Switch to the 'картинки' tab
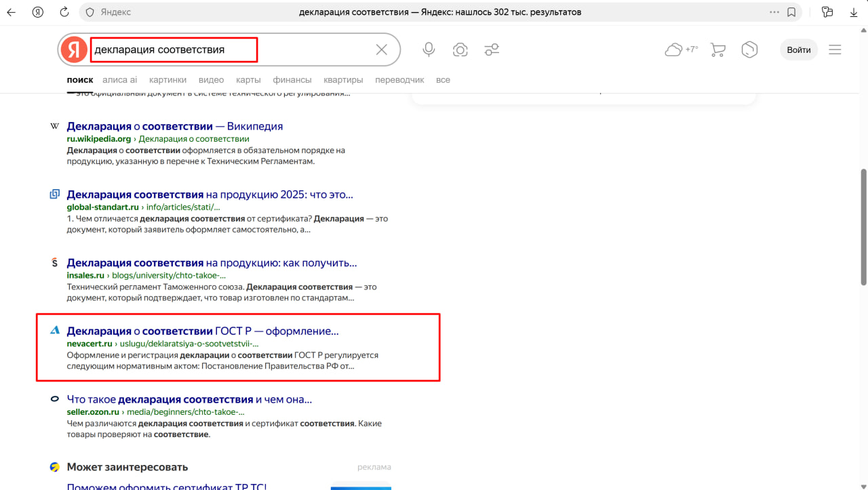This screenshot has width=868, height=490. click(x=168, y=80)
